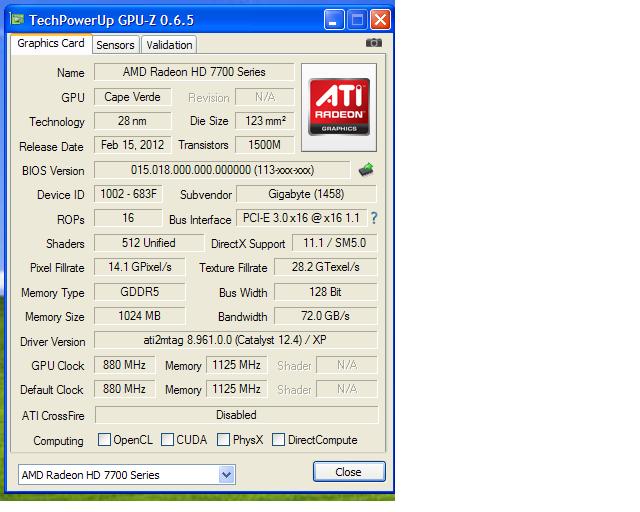The height and width of the screenshot is (512, 640).
Task: Click the Default Clock row Memory 1125 MHz field
Action: [237, 389]
